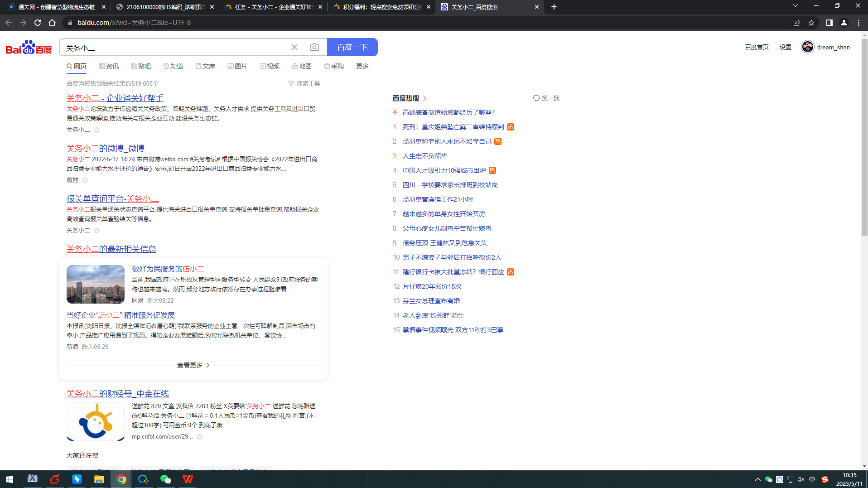This screenshot has width=868, height=488.
Task: Open the 文库 tab
Action: pos(205,66)
